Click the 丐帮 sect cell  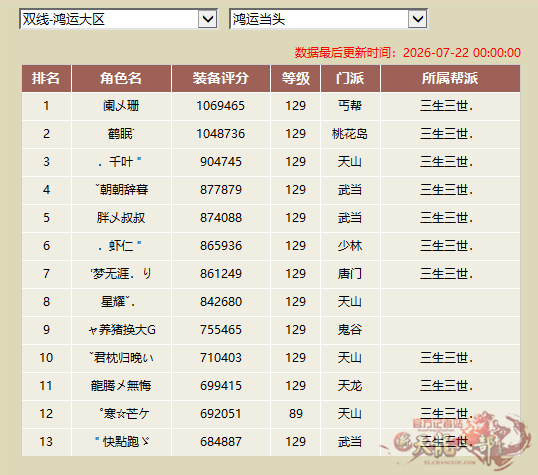(x=350, y=106)
